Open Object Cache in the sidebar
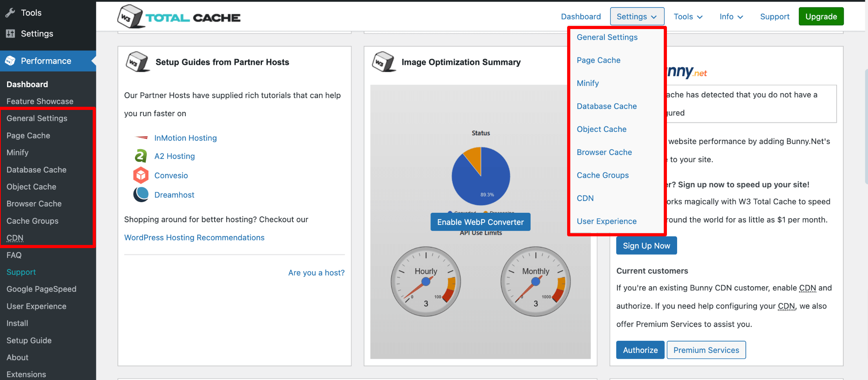 [x=31, y=187]
